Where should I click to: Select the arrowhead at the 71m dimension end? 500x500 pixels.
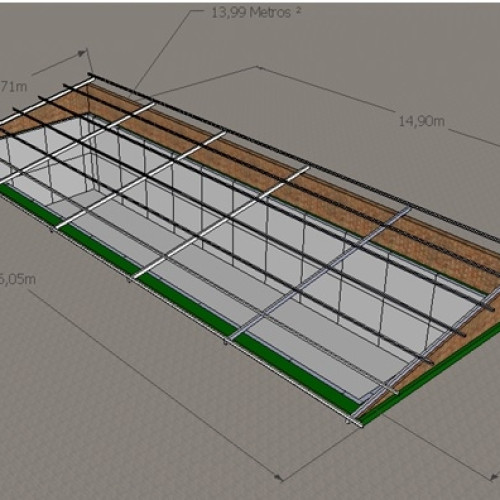pos(82,53)
